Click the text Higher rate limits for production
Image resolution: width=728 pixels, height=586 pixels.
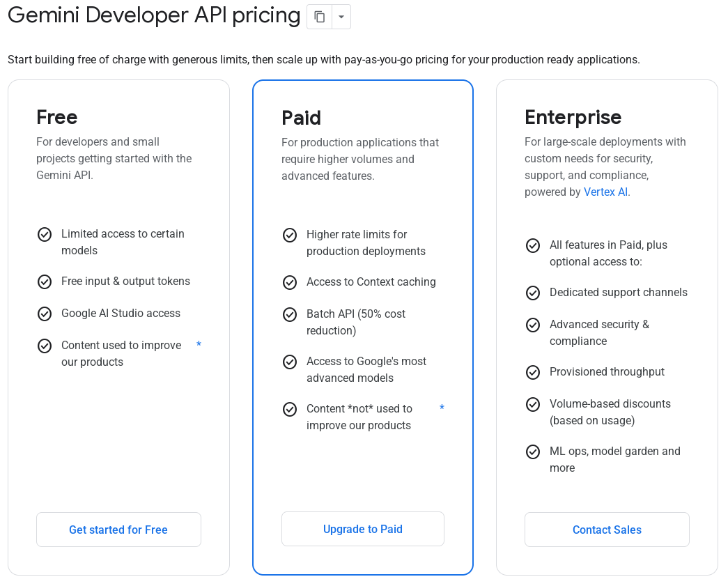coord(366,243)
